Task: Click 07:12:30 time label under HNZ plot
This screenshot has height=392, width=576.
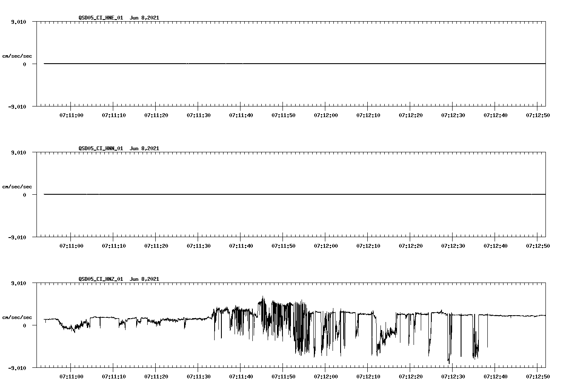Action: pos(453,376)
